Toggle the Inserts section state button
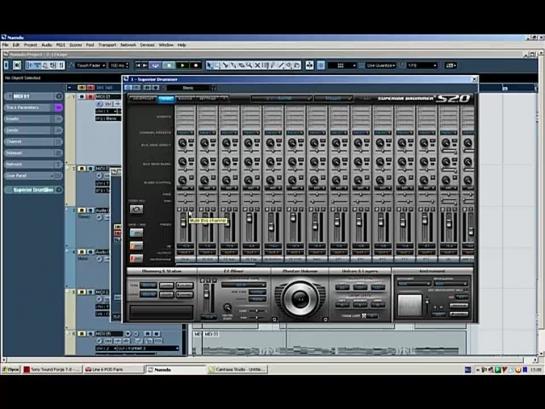Screen dimensions: 545x409 (58, 119)
